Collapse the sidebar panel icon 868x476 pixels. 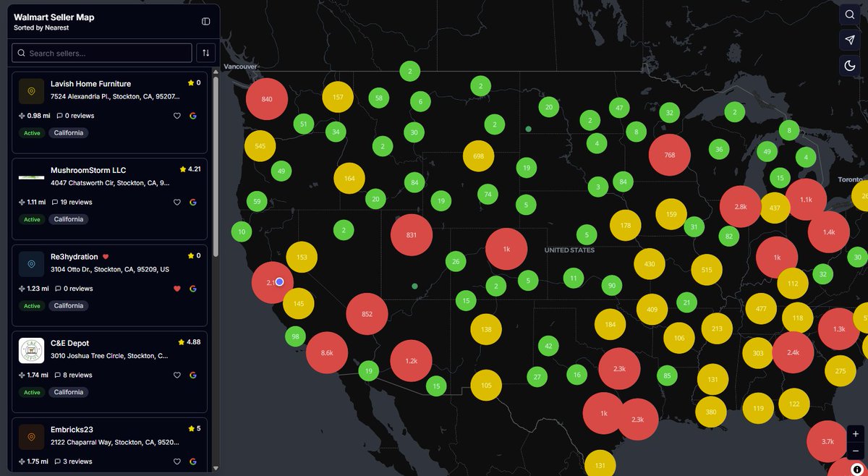coord(206,22)
